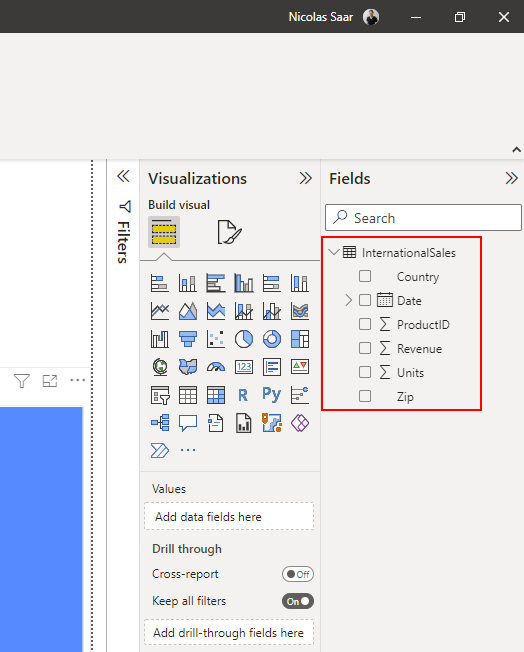This screenshot has height=652, width=524.
Task: Pick the 100% stacked column chart visual
Action: point(300,283)
